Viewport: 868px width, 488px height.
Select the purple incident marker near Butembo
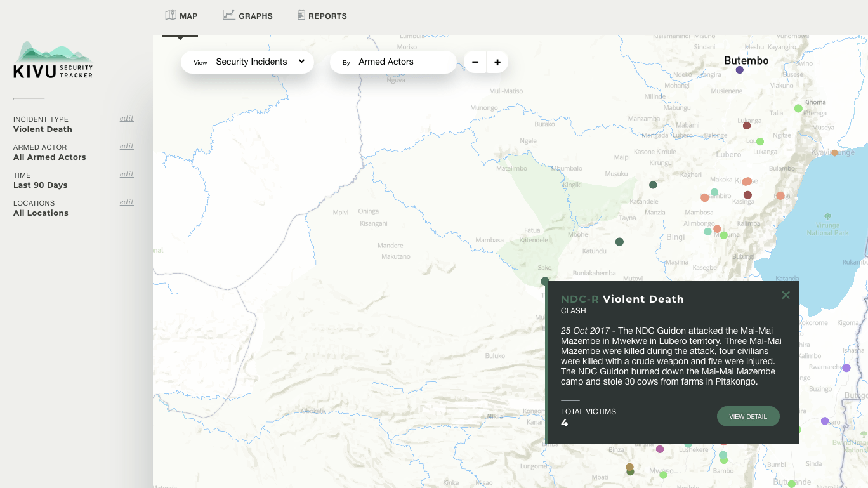click(x=739, y=70)
